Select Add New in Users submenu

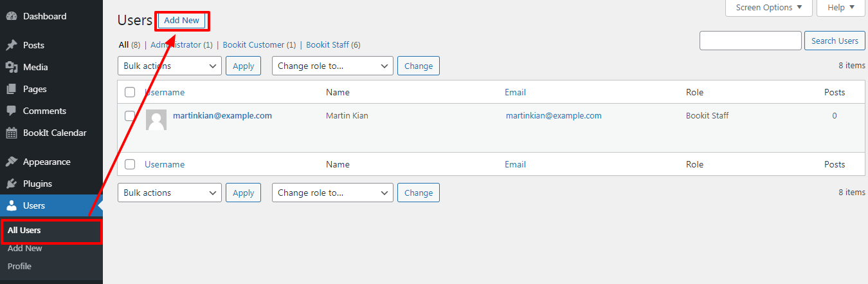point(25,249)
